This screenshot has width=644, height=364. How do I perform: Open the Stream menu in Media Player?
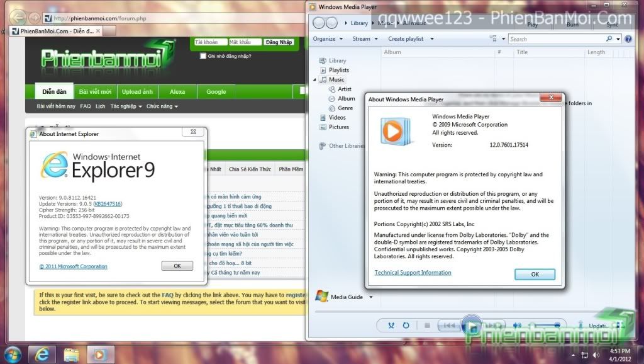pyautogui.click(x=365, y=38)
